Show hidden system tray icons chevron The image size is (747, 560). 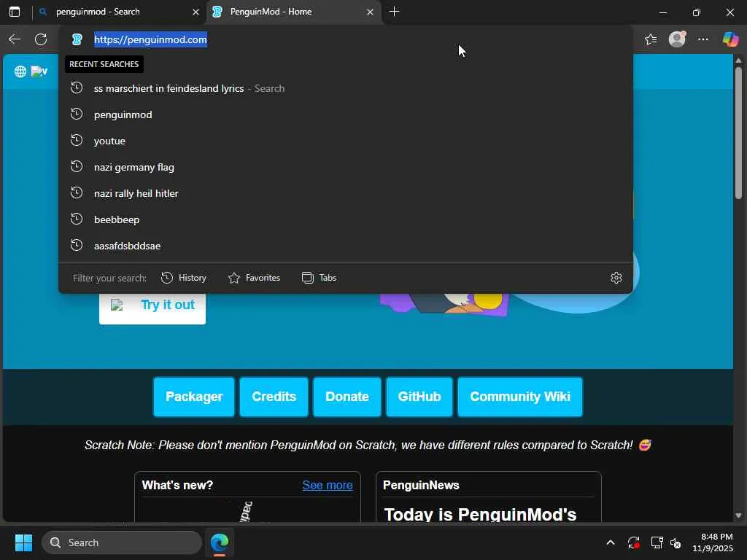click(x=611, y=542)
